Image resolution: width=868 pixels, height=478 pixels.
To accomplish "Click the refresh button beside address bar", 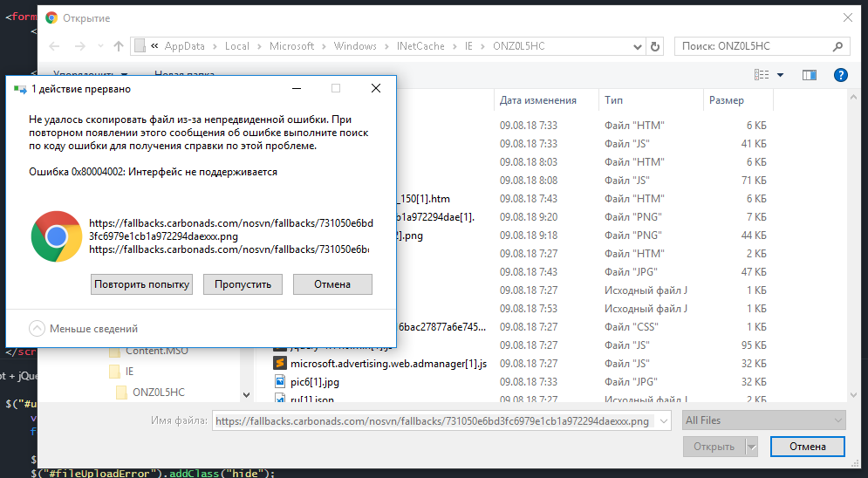I will (x=656, y=46).
